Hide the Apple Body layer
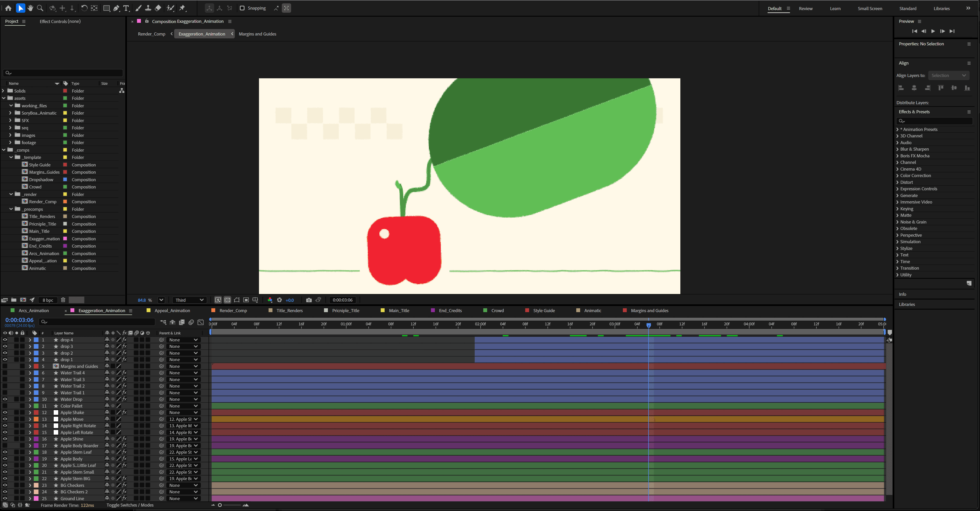 point(5,459)
